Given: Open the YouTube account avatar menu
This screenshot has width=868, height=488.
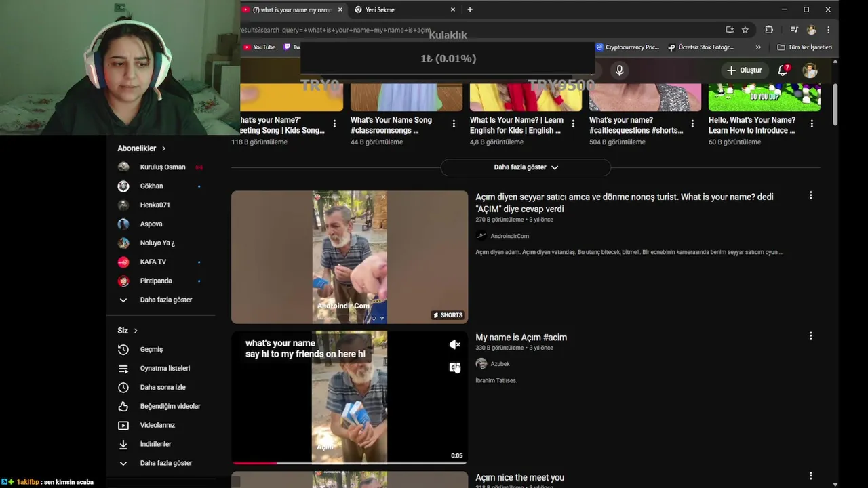Looking at the screenshot, I should point(810,70).
